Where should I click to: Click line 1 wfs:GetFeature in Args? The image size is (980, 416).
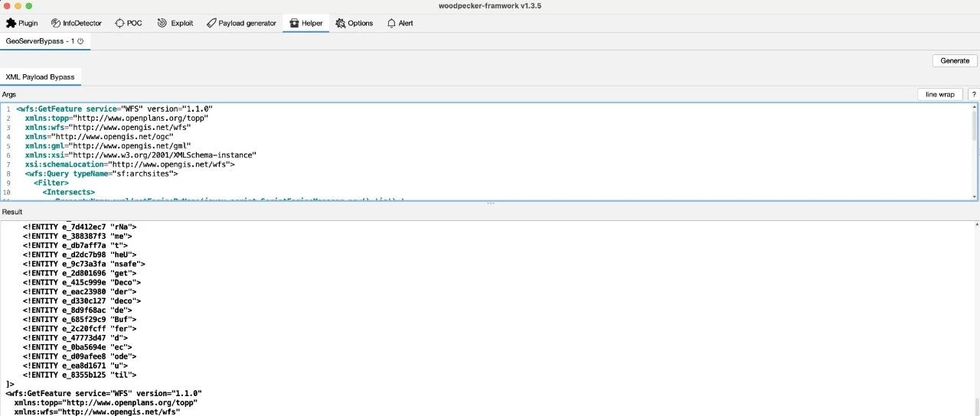point(114,109)
